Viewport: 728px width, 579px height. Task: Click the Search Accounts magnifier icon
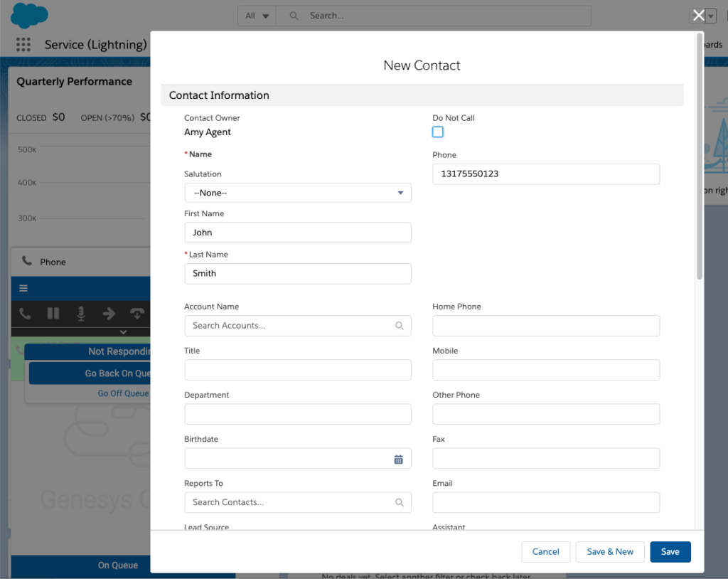[399, 326]
